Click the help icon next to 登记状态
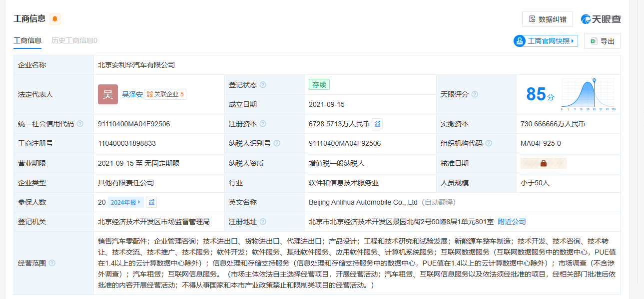Viewport: 644px width, 299px height. coord(263,85)
